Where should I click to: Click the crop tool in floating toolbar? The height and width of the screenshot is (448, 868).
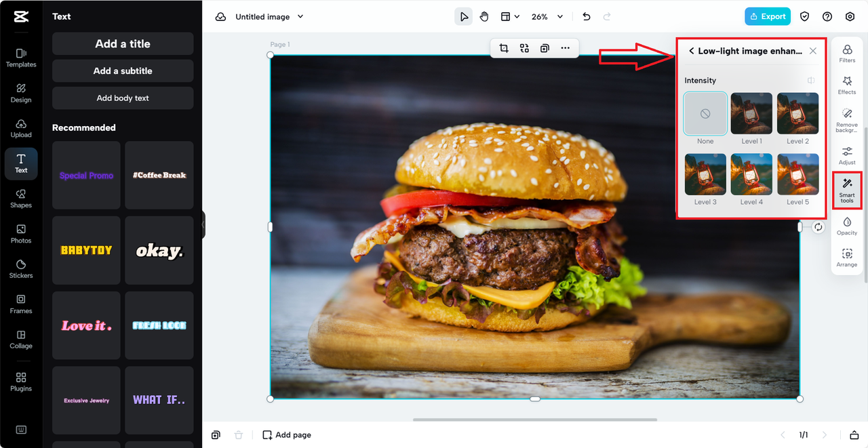(x=504, y=48)
